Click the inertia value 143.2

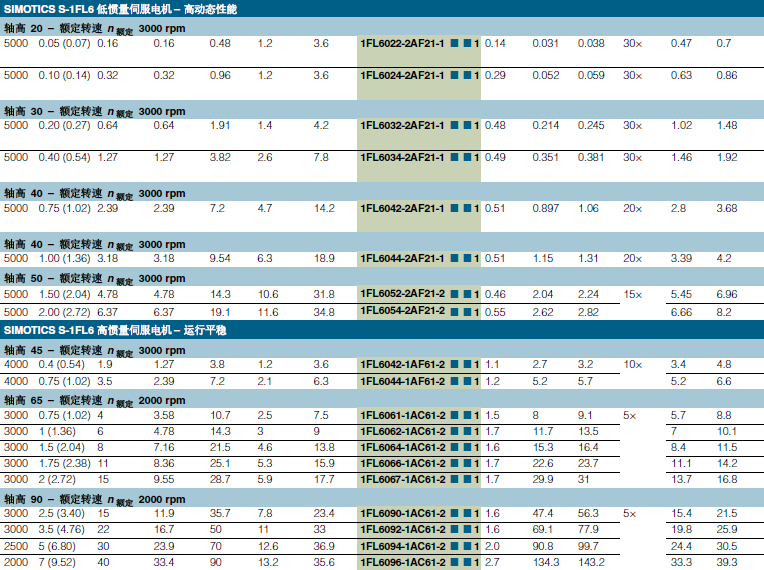click(591, 562)
